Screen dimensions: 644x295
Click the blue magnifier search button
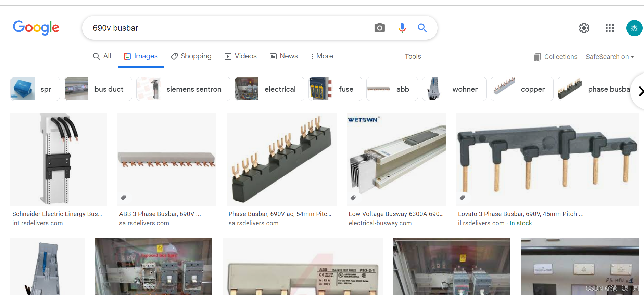pos(422,28)
